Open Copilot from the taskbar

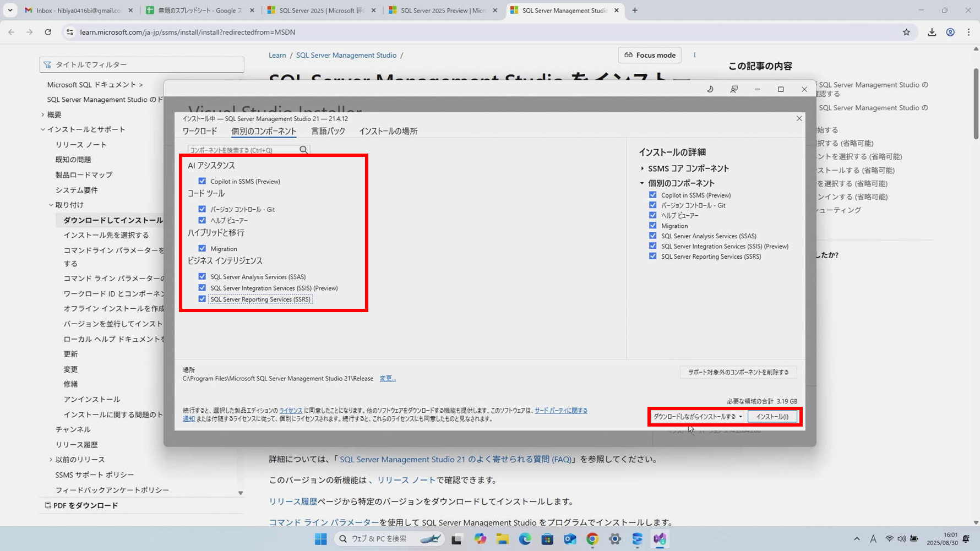(x=480, y=539)
